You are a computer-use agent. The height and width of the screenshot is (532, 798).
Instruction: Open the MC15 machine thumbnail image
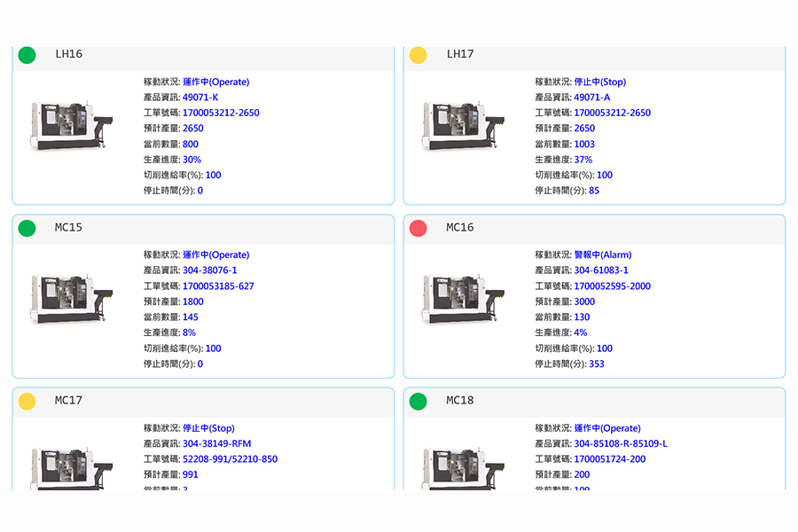tap(71, 299)
